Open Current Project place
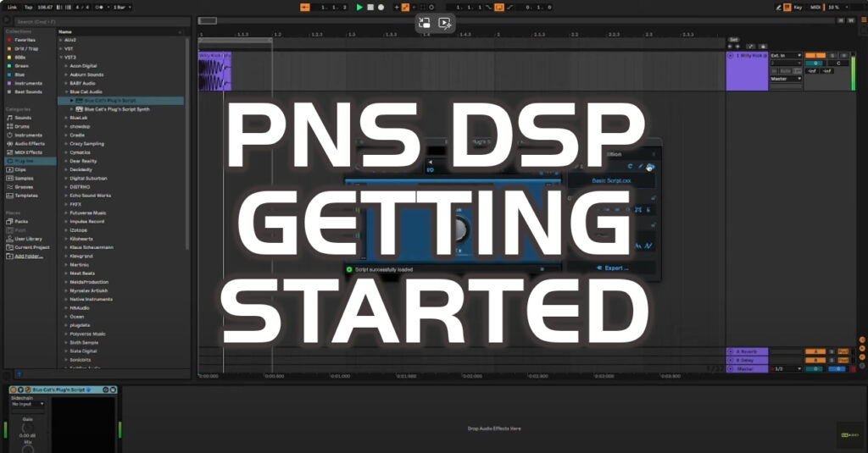 pyautogui.click(x=32, y=247)
